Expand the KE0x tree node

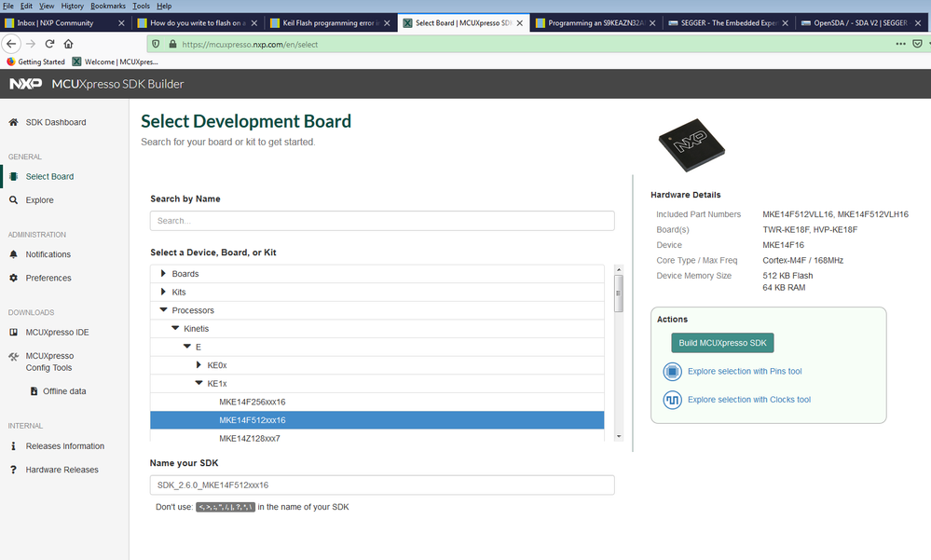point(199,364)
